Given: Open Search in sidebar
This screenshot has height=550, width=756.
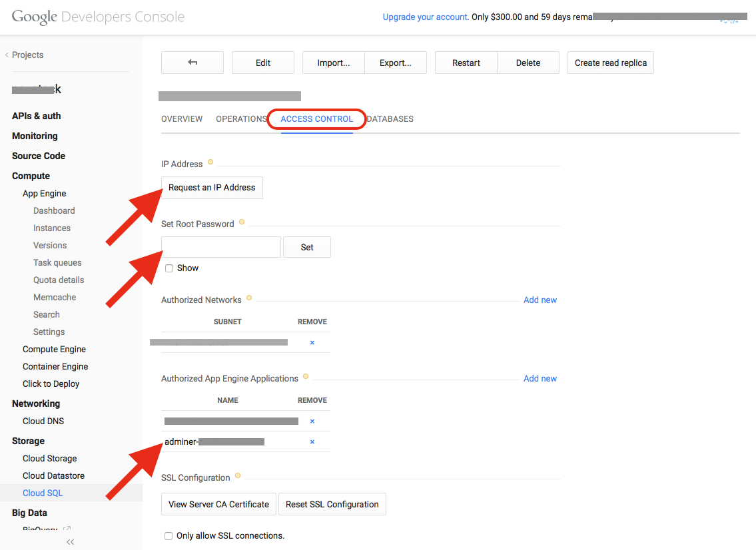Looking at the screenshot, I should pyautogui.click(x=46, y=315).
